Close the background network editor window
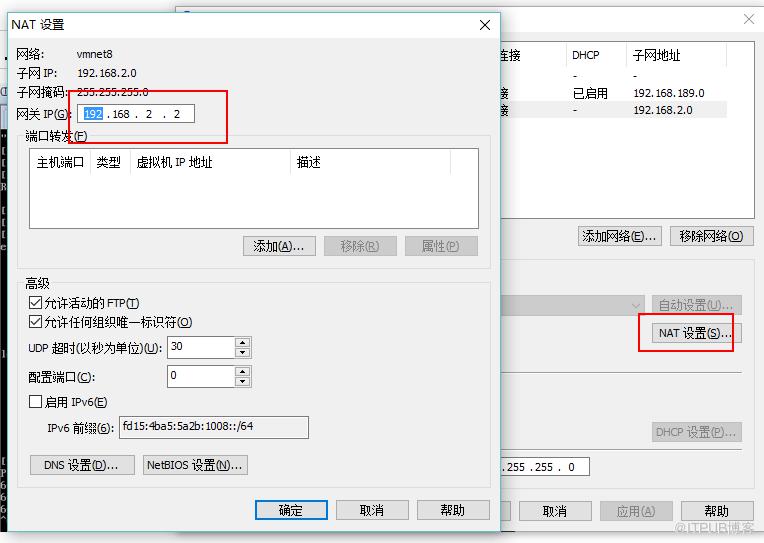This screenshot has width=764, height=543. point(749,19)
